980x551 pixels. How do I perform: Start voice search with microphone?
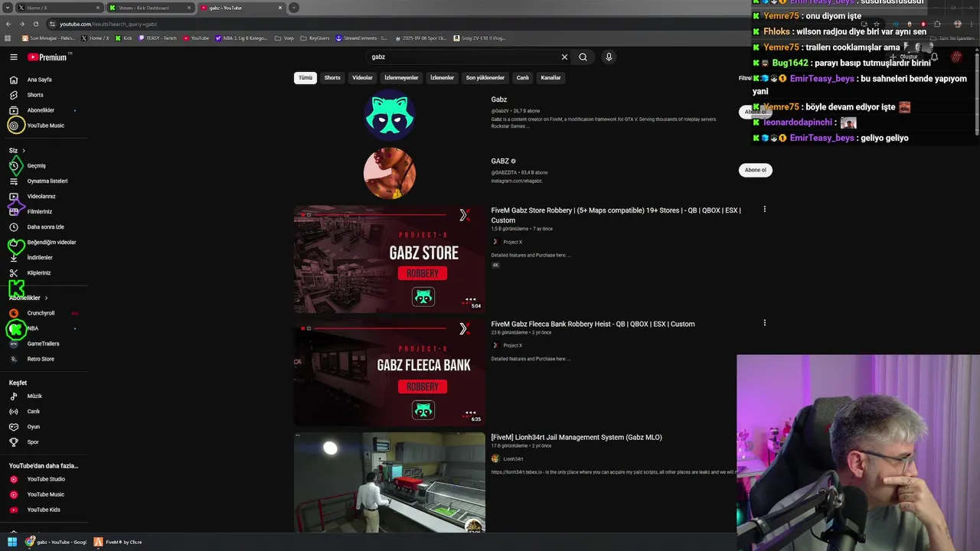coord(609,57)
